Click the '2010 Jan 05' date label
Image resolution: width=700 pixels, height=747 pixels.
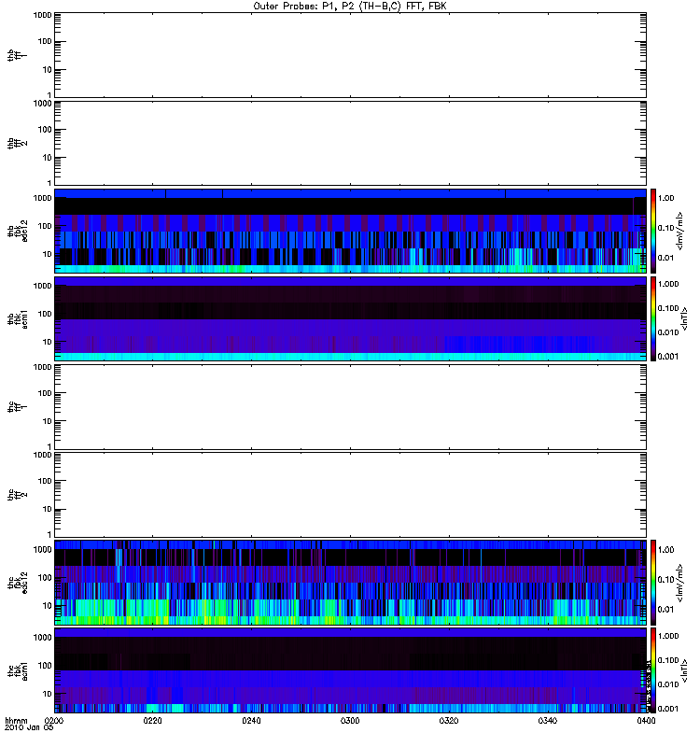coord(29,728)
